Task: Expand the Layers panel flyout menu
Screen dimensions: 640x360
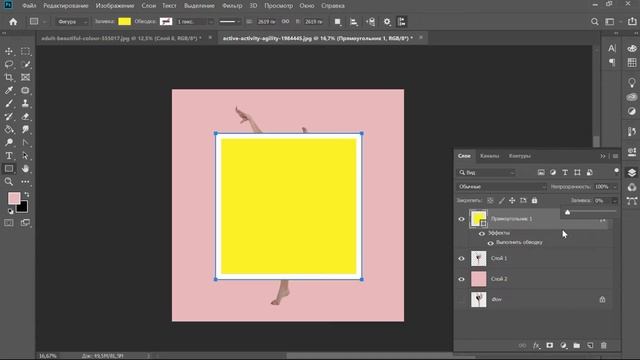Action: tap(615, 156)
